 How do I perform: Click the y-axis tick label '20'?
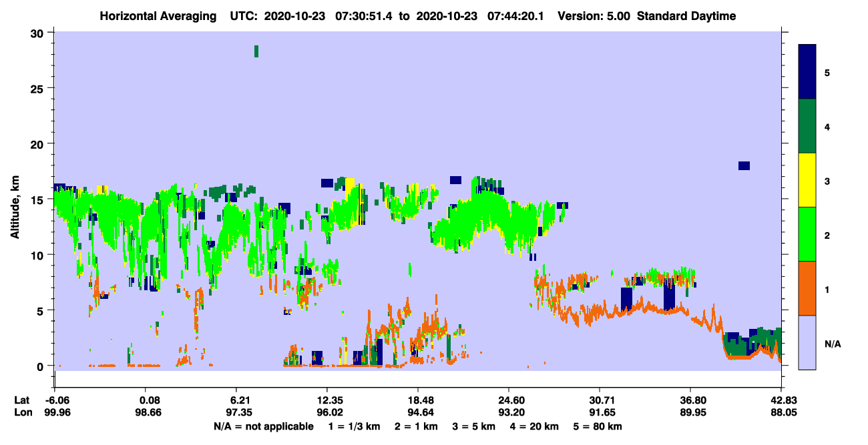pos(39,143)
